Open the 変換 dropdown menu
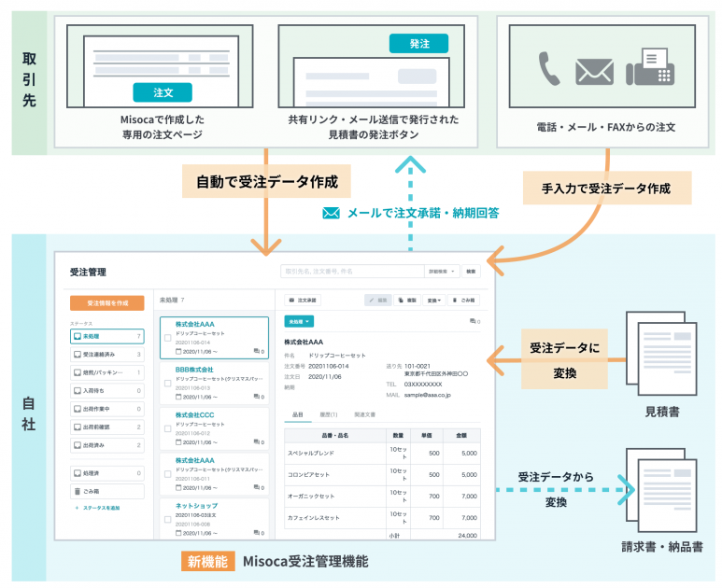The width and height of the screenshot is (722, 588). click(x=434, y=301)
